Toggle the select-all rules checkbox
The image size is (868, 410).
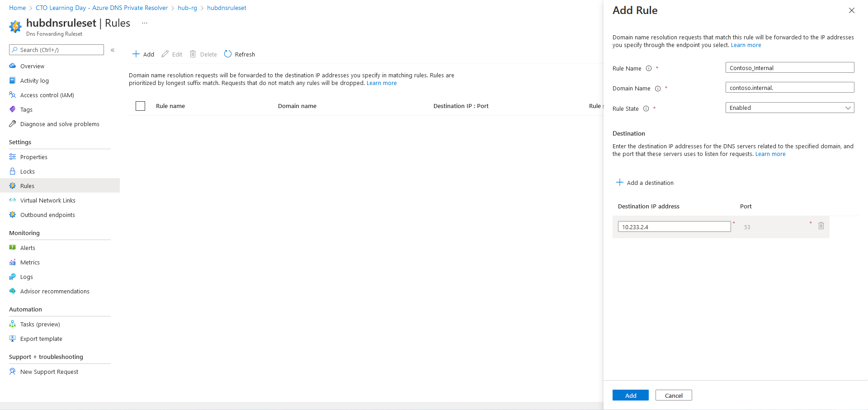(x=141, y=106)
